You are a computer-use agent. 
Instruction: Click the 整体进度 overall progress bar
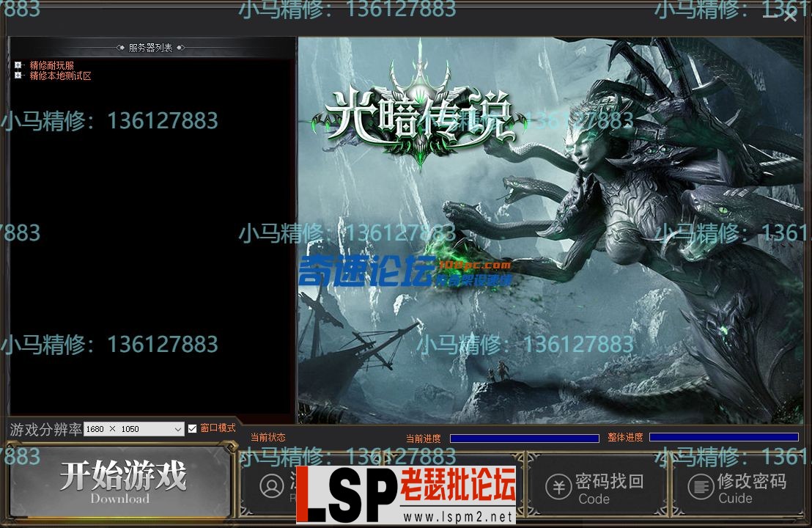pyautogui.click(x=724, y=438)
